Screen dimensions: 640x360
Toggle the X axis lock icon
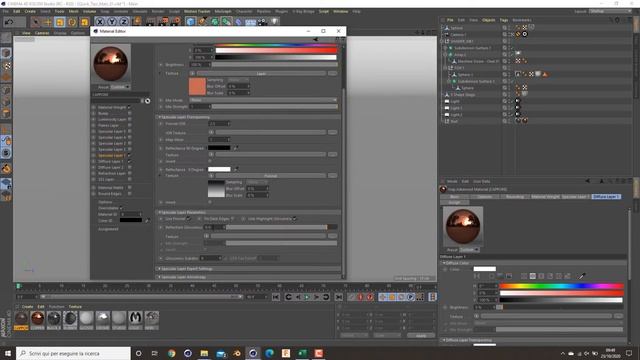tap(100, 22)
